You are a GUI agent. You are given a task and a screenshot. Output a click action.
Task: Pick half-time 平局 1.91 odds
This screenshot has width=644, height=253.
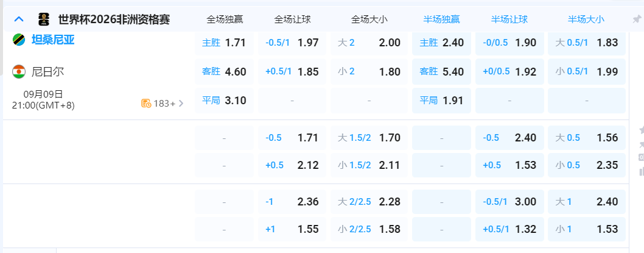pyautogui.click(x=441, y=100)
